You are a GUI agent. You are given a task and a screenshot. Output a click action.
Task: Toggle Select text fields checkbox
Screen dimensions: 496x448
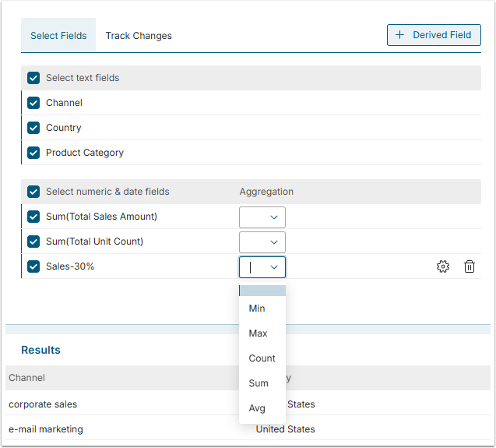click(x=33, y=78)
